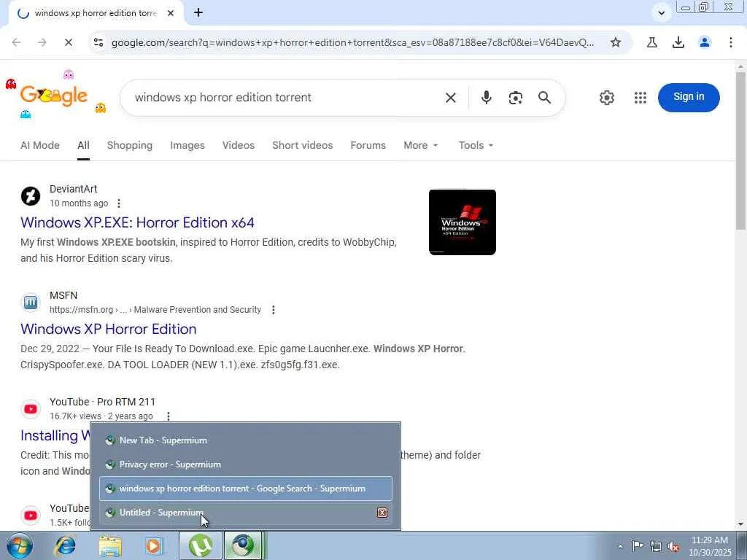Close the Untitled - Supermium window
Viewport: 747px width, 560px height.
click(382, 513)
